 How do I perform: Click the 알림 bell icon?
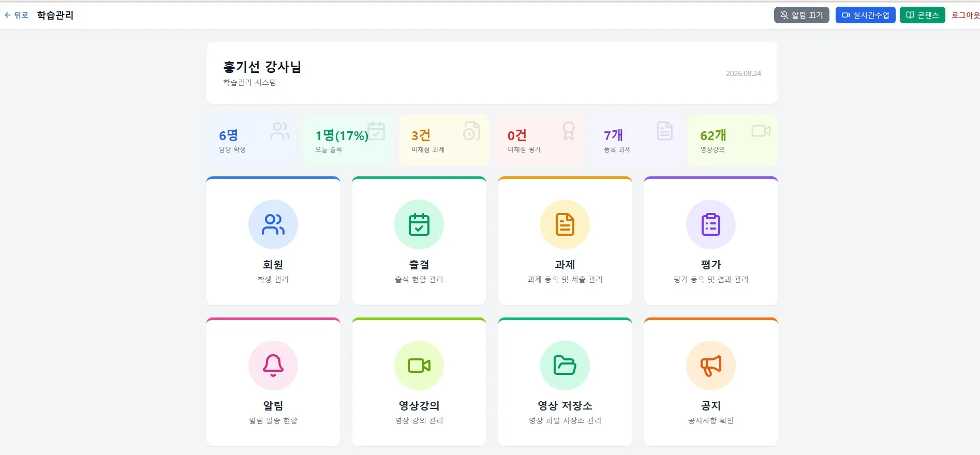(x=273, y=366)
